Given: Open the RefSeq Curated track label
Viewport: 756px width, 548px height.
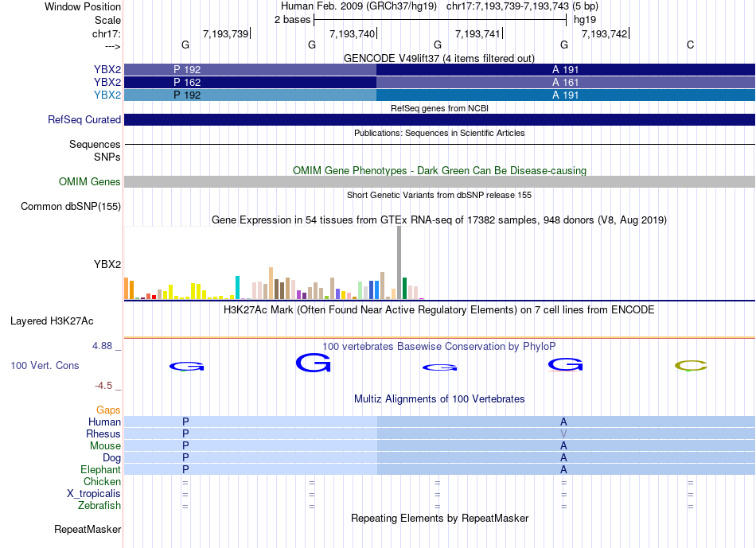Looking at the screenshot, I should (84, 119).
